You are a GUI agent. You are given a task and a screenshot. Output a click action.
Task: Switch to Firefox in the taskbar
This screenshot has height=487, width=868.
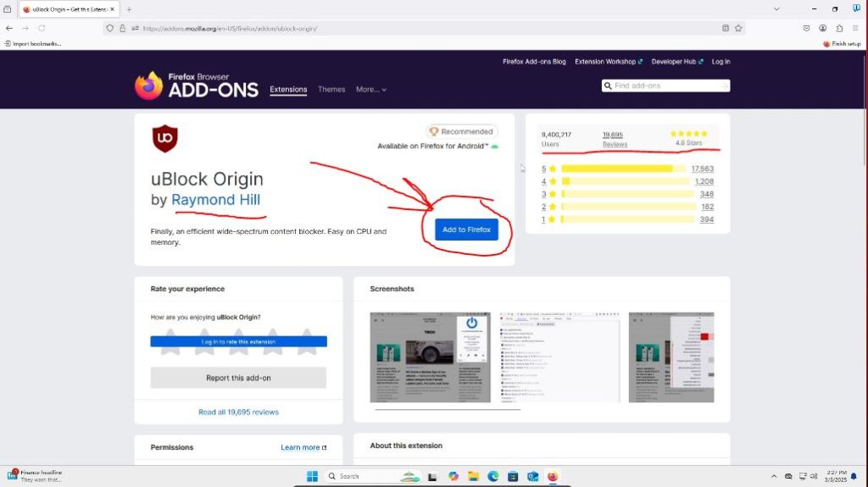[553, 476]
